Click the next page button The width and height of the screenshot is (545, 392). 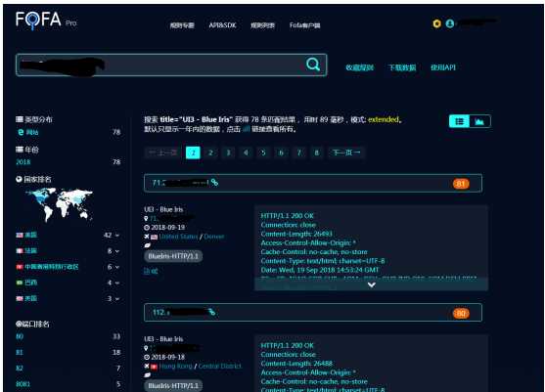point(346,152)
